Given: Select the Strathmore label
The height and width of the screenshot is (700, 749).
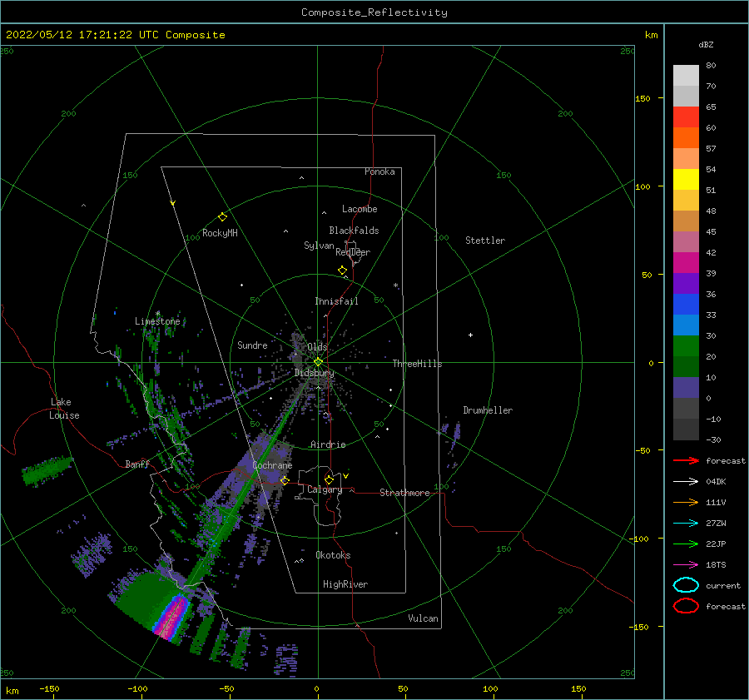Looking at the screenshot, I should point(404,493).
